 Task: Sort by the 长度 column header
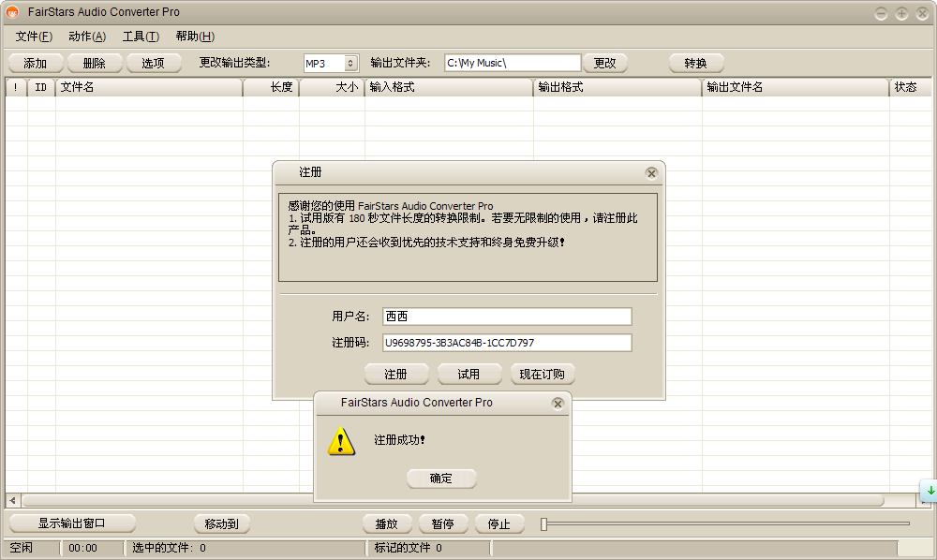(x=271, y=87)
